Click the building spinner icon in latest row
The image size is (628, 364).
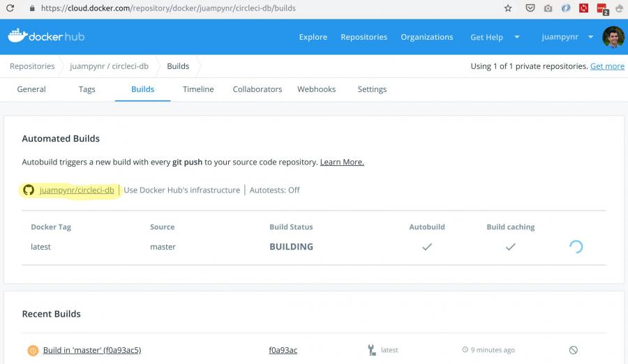click(576, 247)
